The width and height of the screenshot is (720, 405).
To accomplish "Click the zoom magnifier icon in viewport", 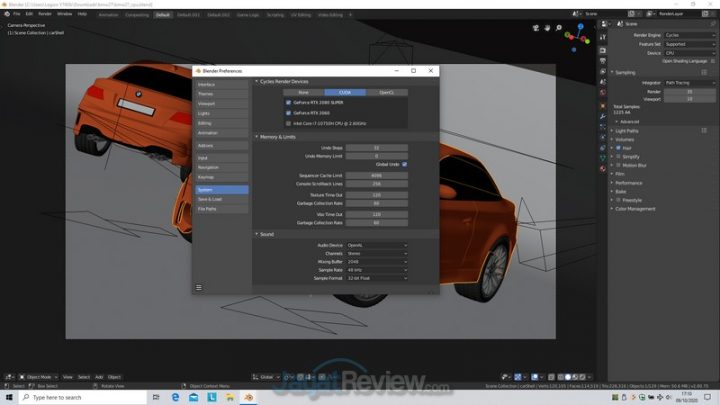I will [x=559, y=28].
